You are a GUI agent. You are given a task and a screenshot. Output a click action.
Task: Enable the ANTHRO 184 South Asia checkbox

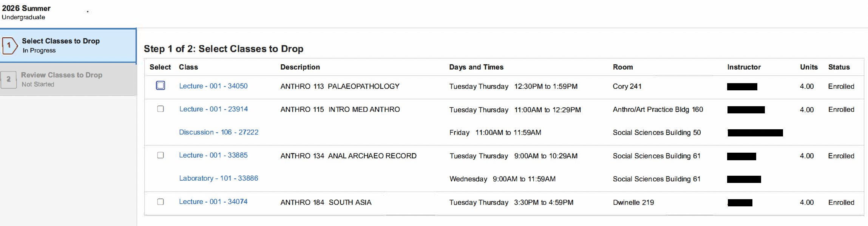tap(161, 202)
